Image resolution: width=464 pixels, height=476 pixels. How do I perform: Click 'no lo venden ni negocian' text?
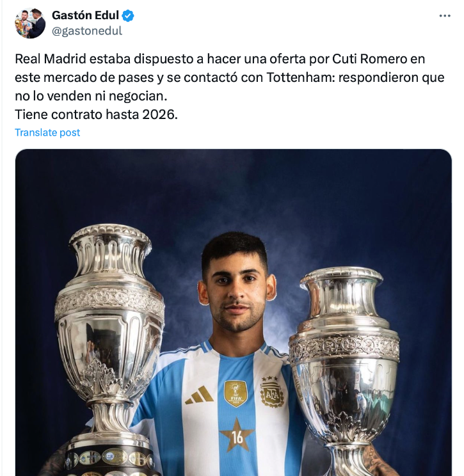(91, 96)
